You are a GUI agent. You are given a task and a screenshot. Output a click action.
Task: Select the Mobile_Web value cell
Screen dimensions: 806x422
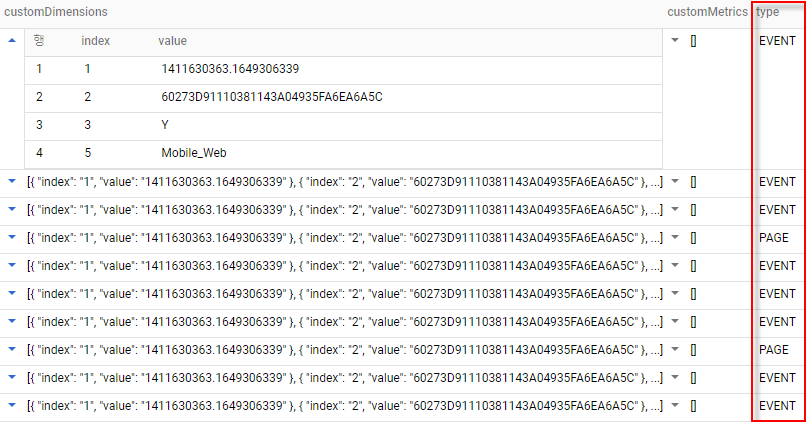click(194, 153)
